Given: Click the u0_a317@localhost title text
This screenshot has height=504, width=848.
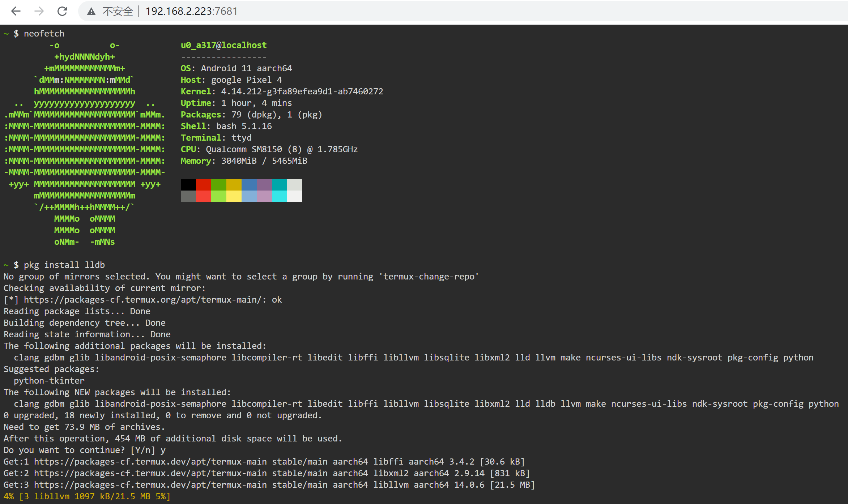Looking at the screenshot, I should click(x=223, y=45).
